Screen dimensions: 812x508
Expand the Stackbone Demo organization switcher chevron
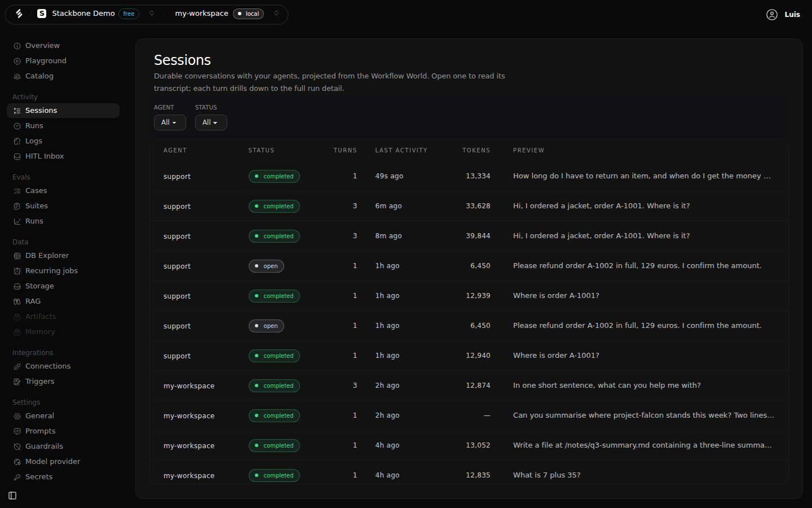coord(152,14)
